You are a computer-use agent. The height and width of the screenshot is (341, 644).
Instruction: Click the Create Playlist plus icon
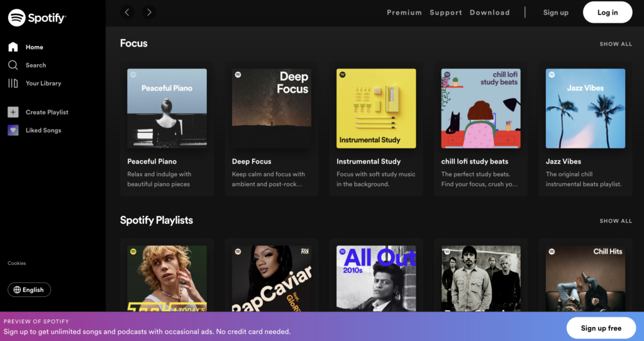coord(13,112)
